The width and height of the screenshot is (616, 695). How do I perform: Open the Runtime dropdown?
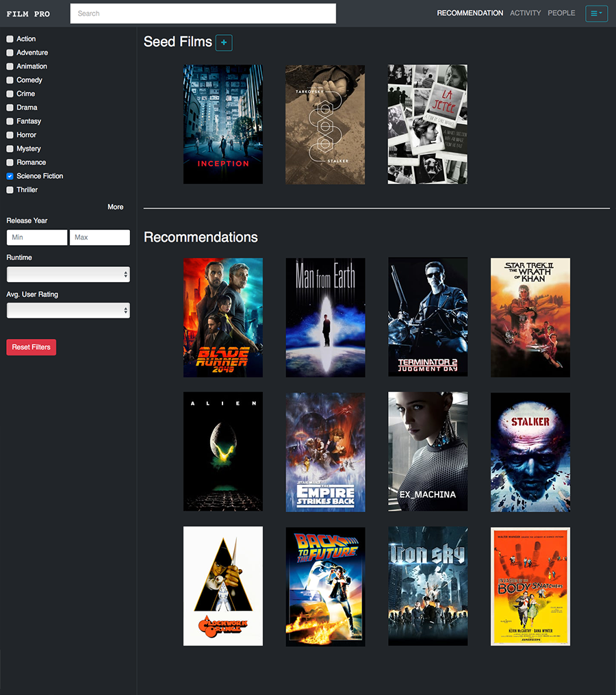point(68,275)
